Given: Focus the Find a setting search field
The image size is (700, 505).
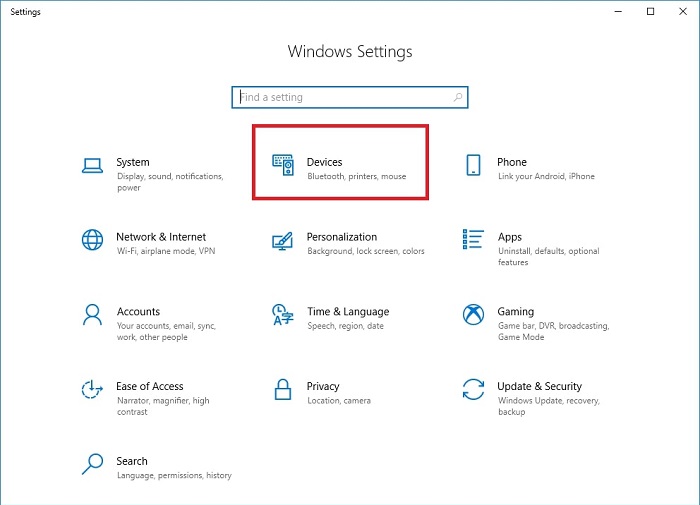Looking at the screenshot, I should pos(350,97).
